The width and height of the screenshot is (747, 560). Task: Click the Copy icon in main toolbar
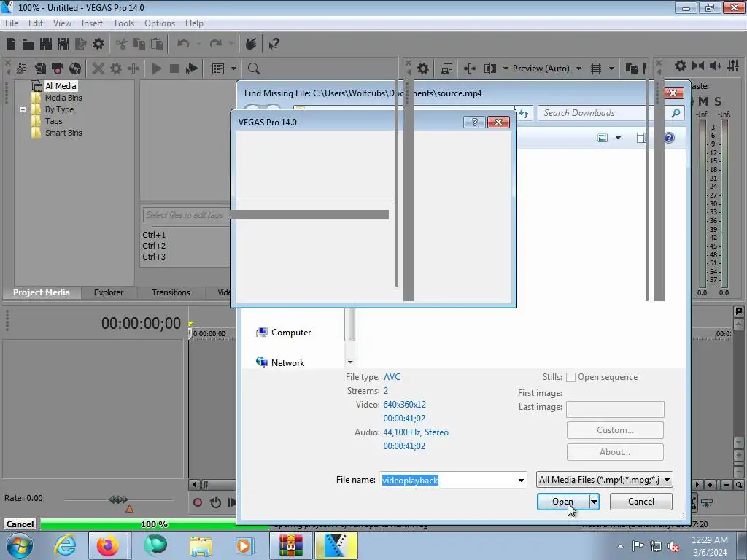coord(139,44)
